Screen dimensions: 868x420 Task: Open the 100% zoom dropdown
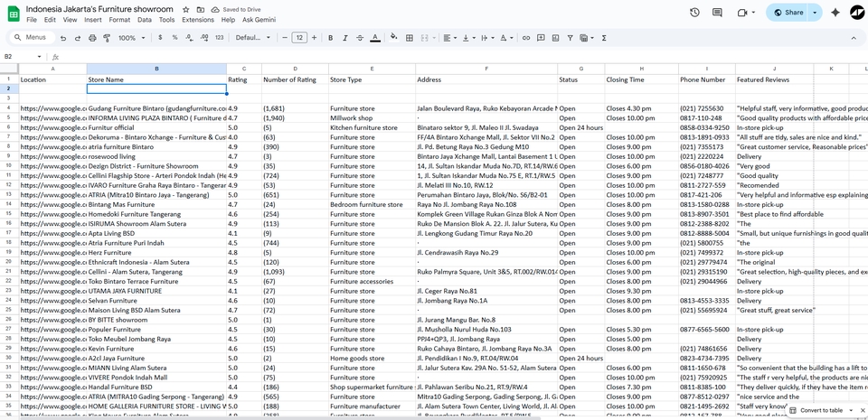[130, 38]
